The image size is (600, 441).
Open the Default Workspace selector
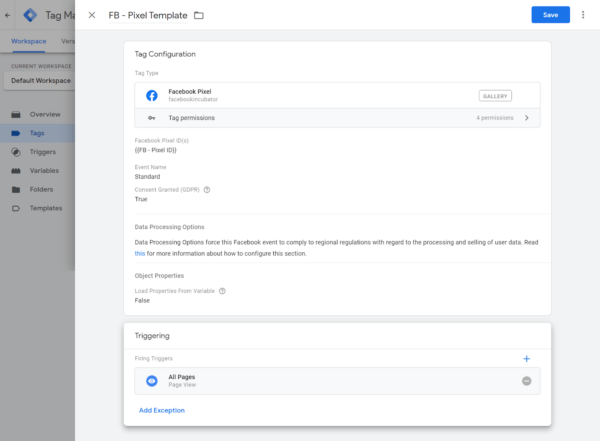(39, 81)
